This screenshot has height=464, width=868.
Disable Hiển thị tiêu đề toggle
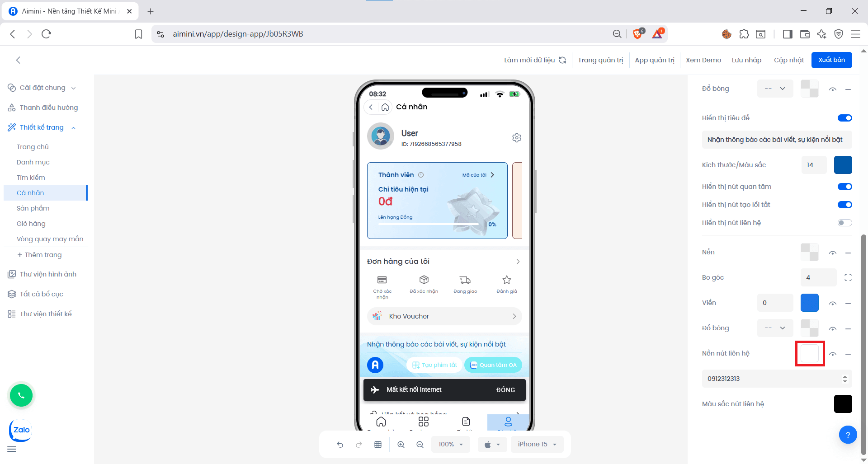point(844,118)
